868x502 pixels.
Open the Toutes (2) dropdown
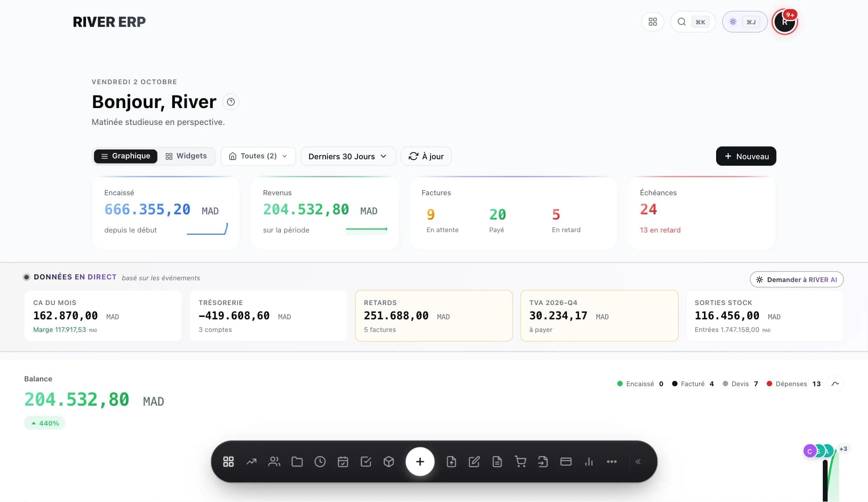click(x=258, y=156)
